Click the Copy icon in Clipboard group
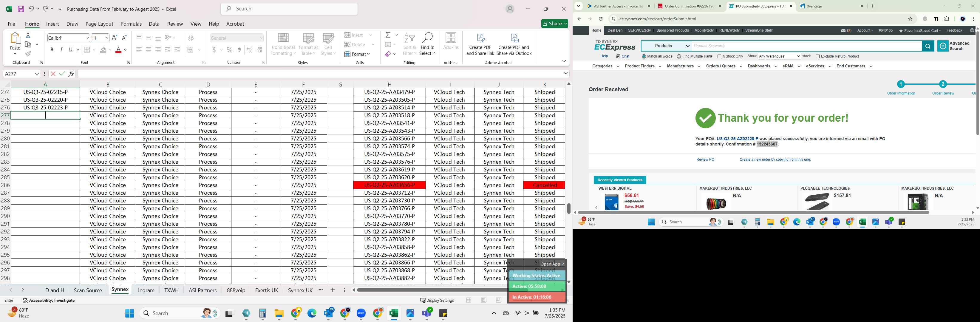The width and height of the screenshot is (980, 322). tap(28, 44)
